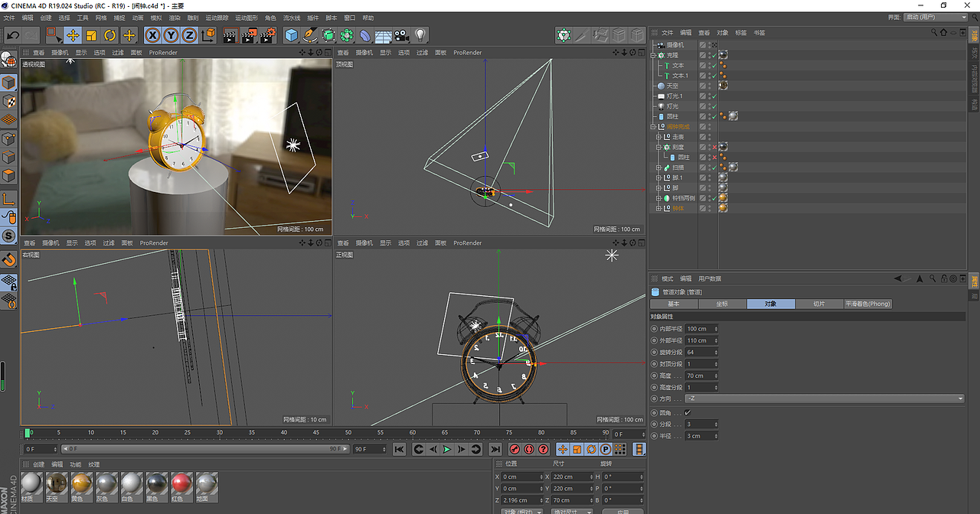Switch to the 切片 tab in attributes
The width and height of the screenshot is (980, 514).
[x=818, y=304]
